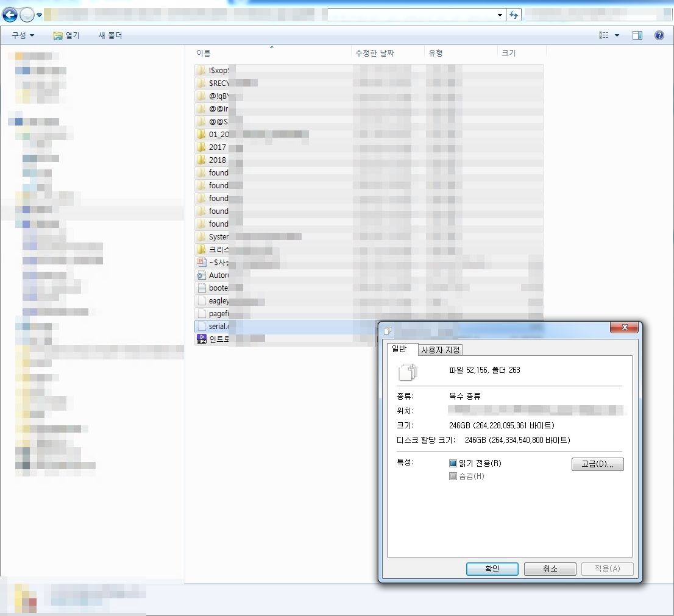The image size is (674, 616).
Task: Switch to the 사용자 지정 tab
Action: click(x=441, y=350)
